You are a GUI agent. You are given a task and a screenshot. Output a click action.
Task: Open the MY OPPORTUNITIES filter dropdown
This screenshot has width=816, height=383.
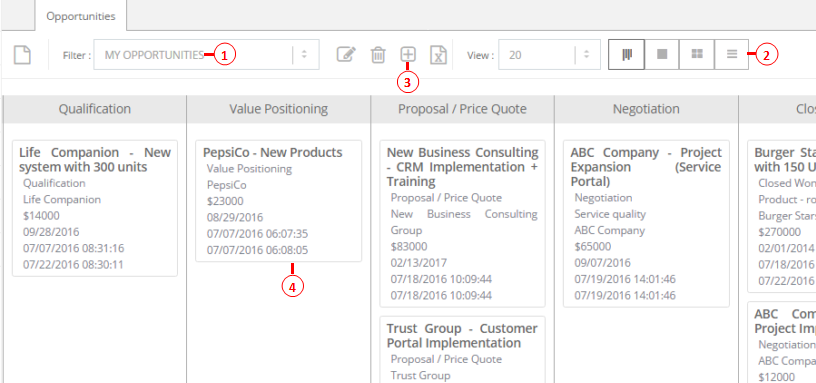(x=207, y=55)
